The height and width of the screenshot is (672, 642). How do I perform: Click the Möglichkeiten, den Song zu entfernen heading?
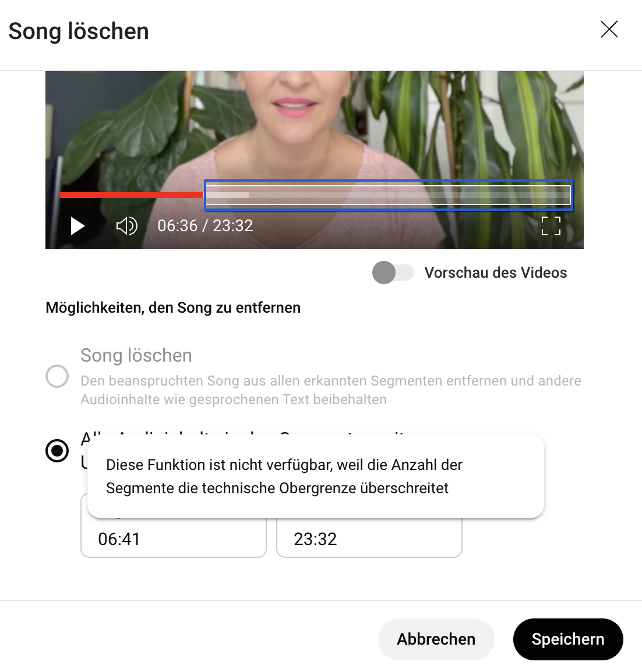pyautogui.click(x=173, y=307)
